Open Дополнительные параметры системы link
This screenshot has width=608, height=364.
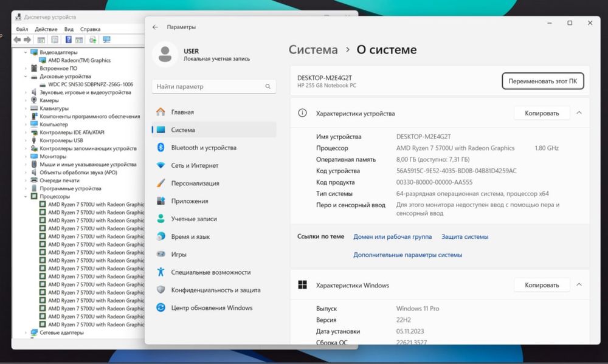(407, 255)
